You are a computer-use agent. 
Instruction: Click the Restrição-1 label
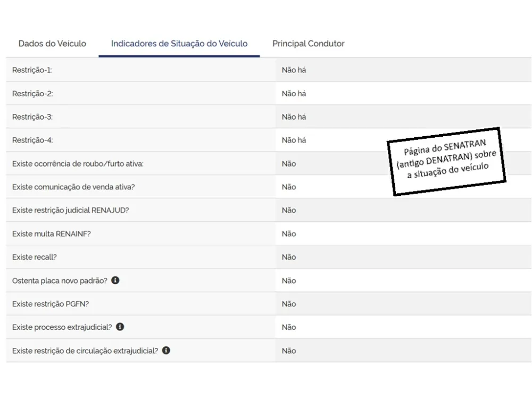point(32,70)
